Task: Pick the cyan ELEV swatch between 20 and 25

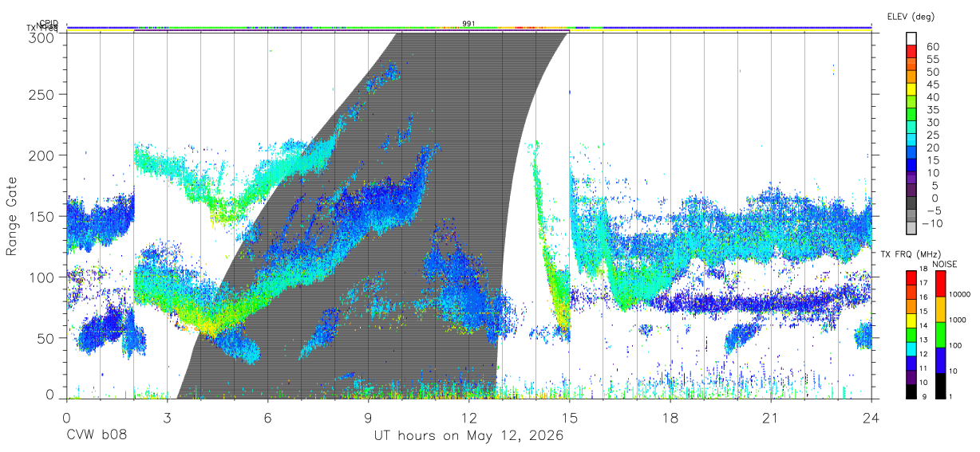Action: pos(912,140)
